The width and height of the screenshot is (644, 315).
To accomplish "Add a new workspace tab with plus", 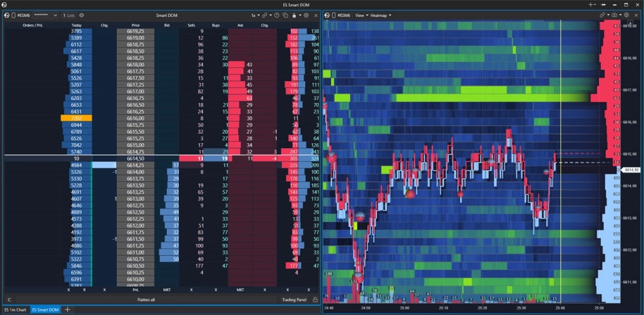I will [x=68, y=309].
